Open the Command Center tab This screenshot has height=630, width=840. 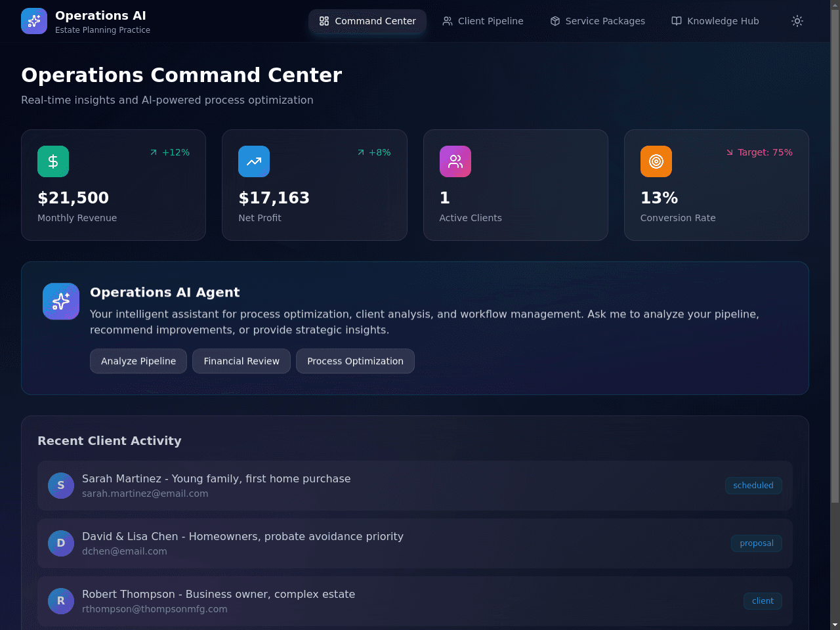[367, 21]
